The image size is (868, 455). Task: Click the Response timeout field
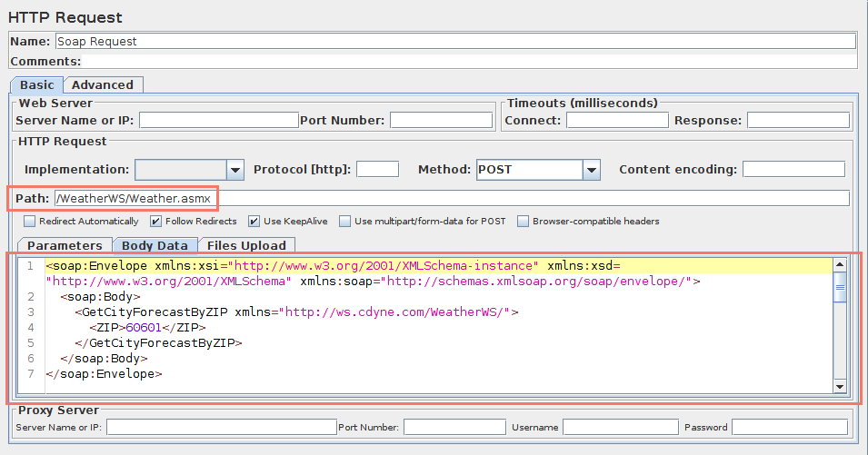pyautogui.click(x=797, y=120)
